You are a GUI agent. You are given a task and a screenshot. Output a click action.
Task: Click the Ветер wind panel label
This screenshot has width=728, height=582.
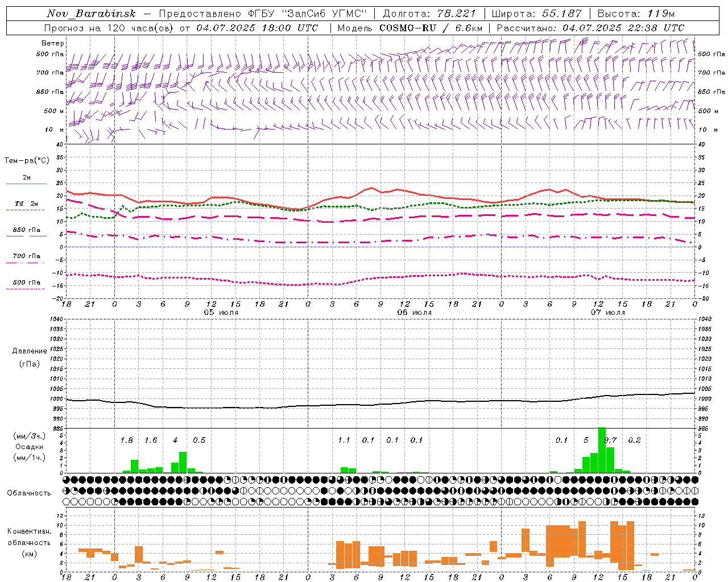tap(52, 43)
